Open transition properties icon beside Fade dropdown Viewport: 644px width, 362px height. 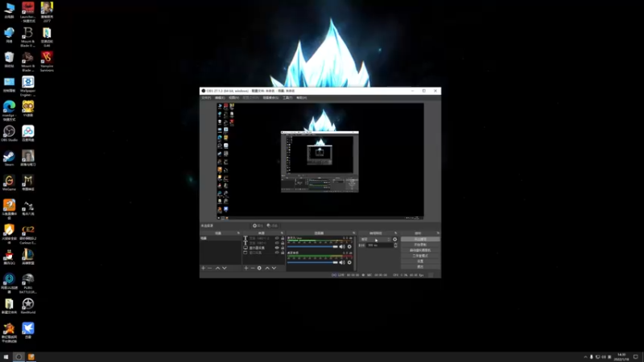tap(395, 239)
